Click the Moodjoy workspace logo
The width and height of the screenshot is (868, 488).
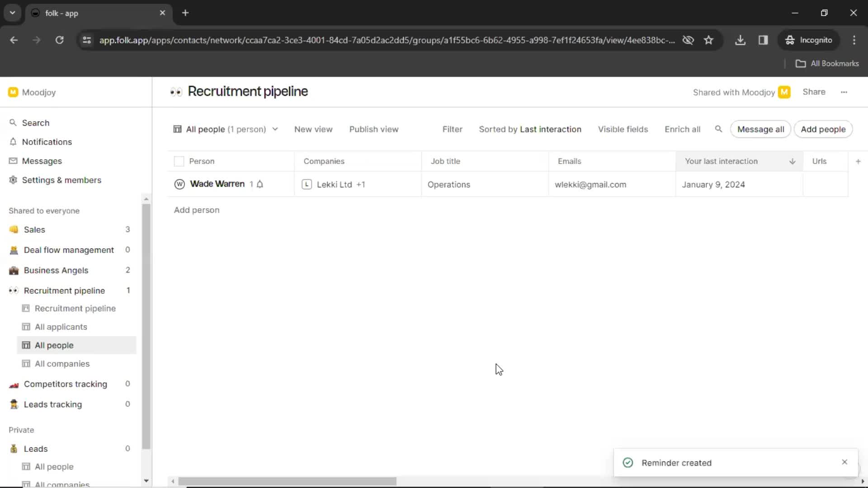coord(13,92)
